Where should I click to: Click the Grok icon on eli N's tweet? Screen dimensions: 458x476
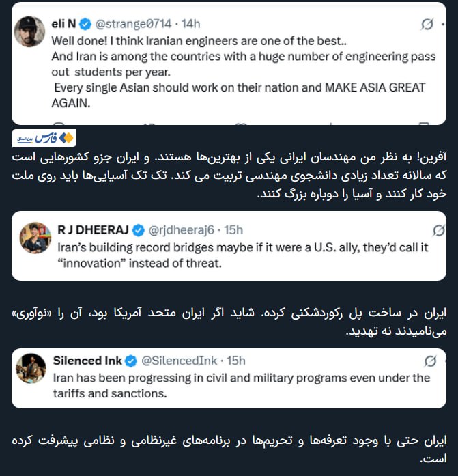point(427,25)
